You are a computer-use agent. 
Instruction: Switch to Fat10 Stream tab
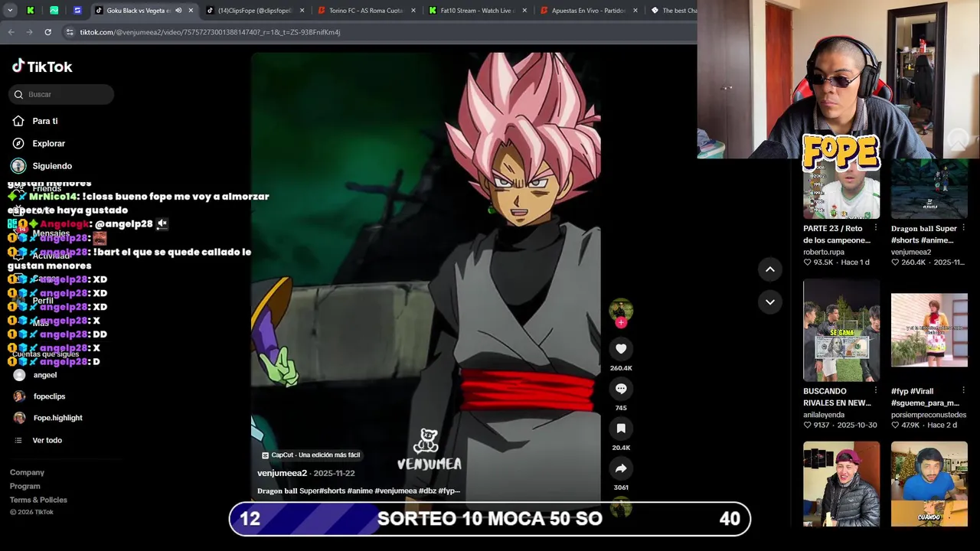(476, 11)
